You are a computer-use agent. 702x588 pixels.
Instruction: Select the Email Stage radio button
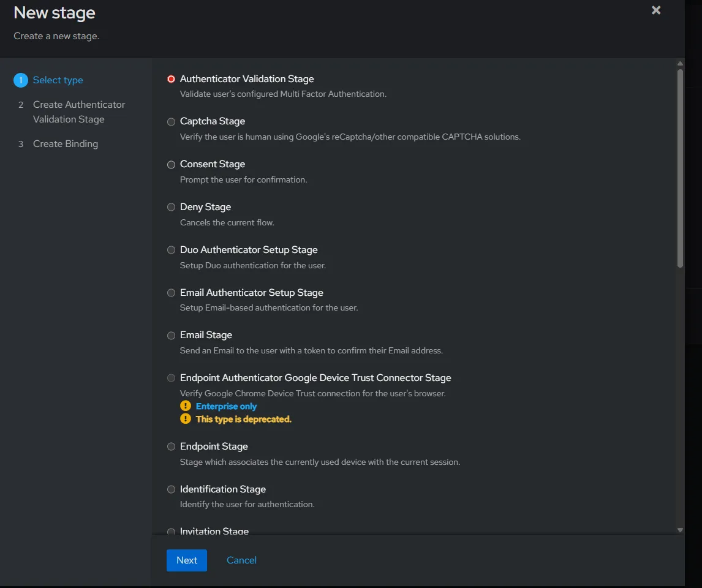(172, 335)
